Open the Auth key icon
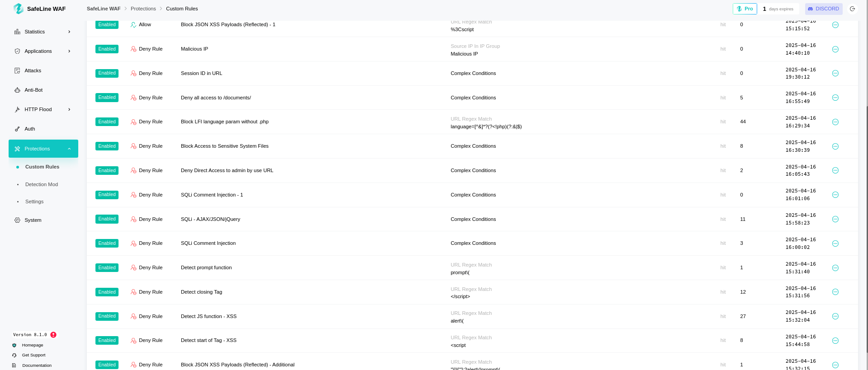868x370 pixels. click(x=17, y=129)
